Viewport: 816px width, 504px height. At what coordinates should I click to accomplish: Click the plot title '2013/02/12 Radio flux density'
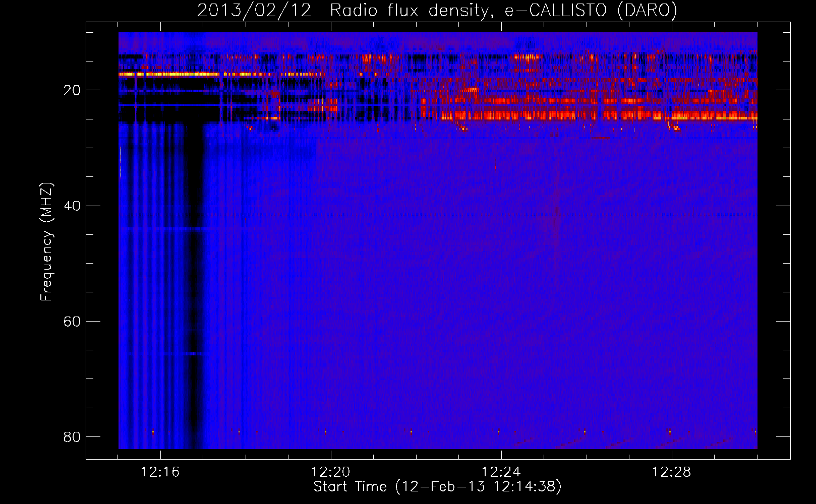click(x=437, y=10)
